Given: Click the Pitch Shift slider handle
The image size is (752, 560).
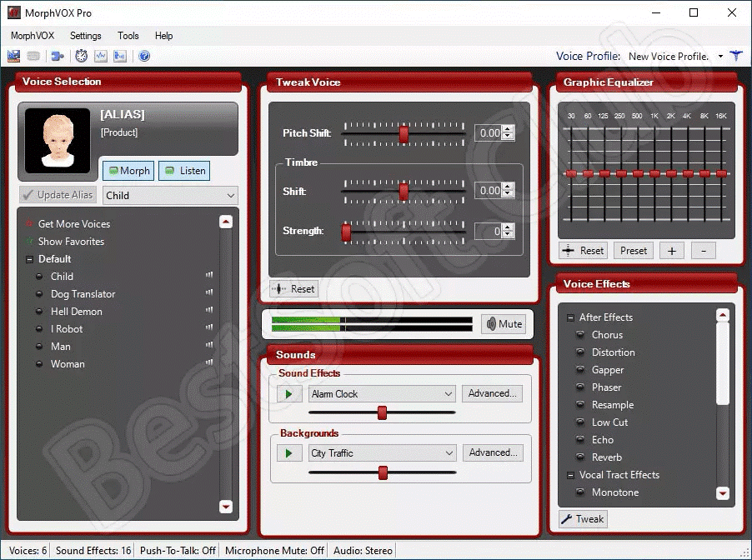Looking at the screenshot, I should point(404,133).
